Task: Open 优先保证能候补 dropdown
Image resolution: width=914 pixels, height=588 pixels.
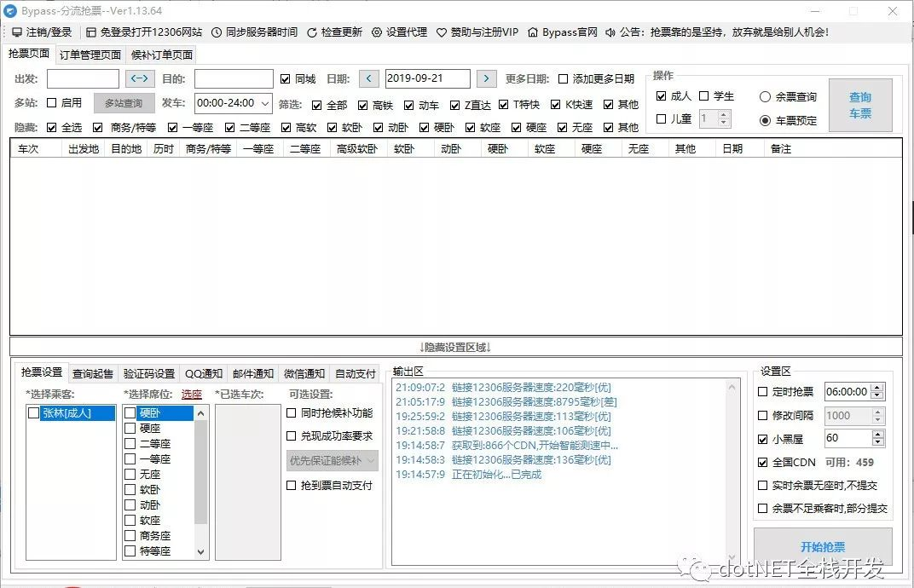Action: click(333, 460)
